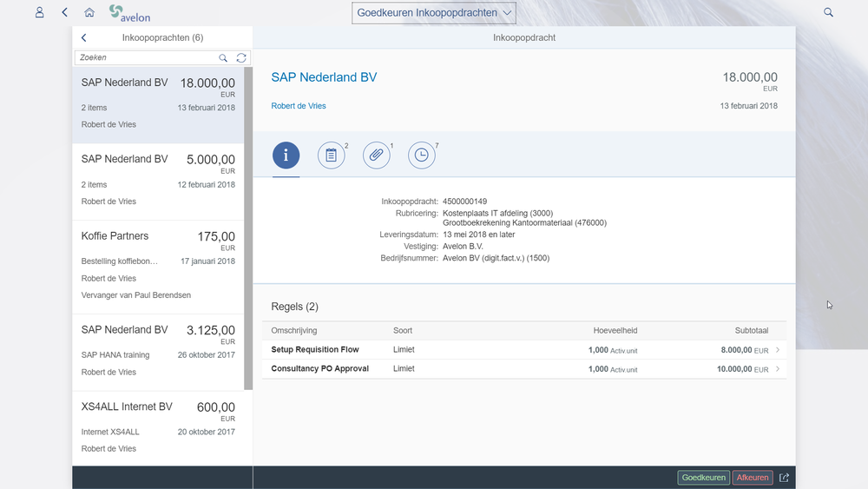
Task: Click the order number 4500000149
Action: click(465, 202)
